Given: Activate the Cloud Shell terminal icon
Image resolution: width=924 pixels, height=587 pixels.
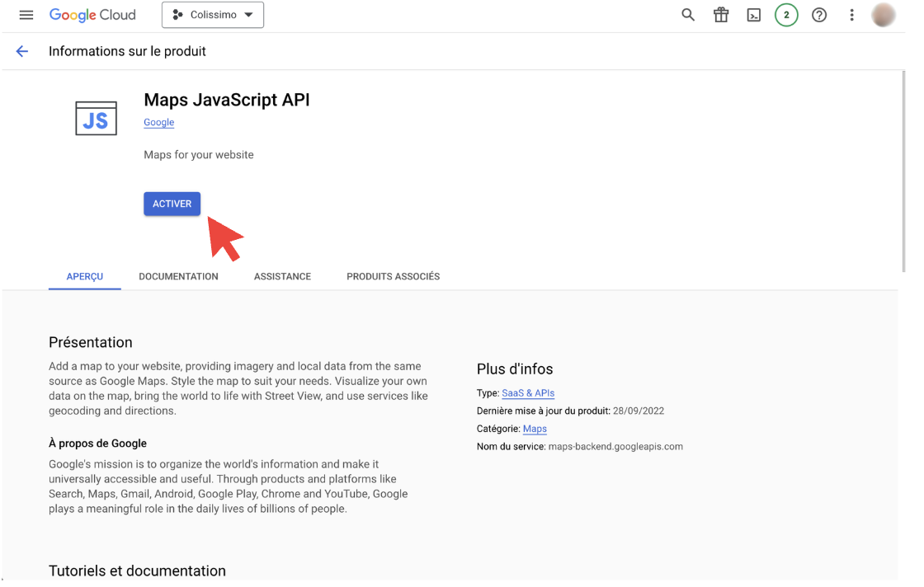Looking at the screenshot, I should (x=754, y=15).
